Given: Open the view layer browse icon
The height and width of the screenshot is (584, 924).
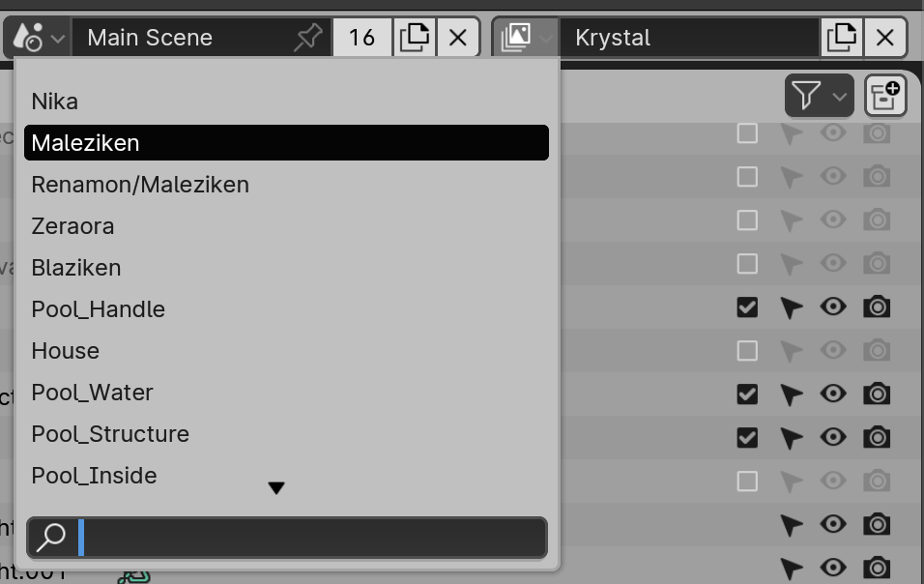Looking at the screenshot, I should [525, 38].
